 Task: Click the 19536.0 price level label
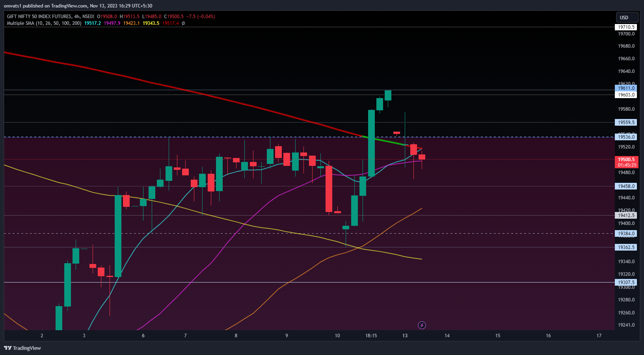[626, 137]
